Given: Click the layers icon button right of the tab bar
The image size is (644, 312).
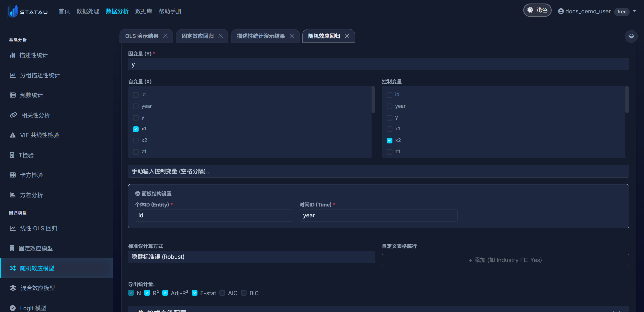Looking at the screenshot, I should 631,36.
